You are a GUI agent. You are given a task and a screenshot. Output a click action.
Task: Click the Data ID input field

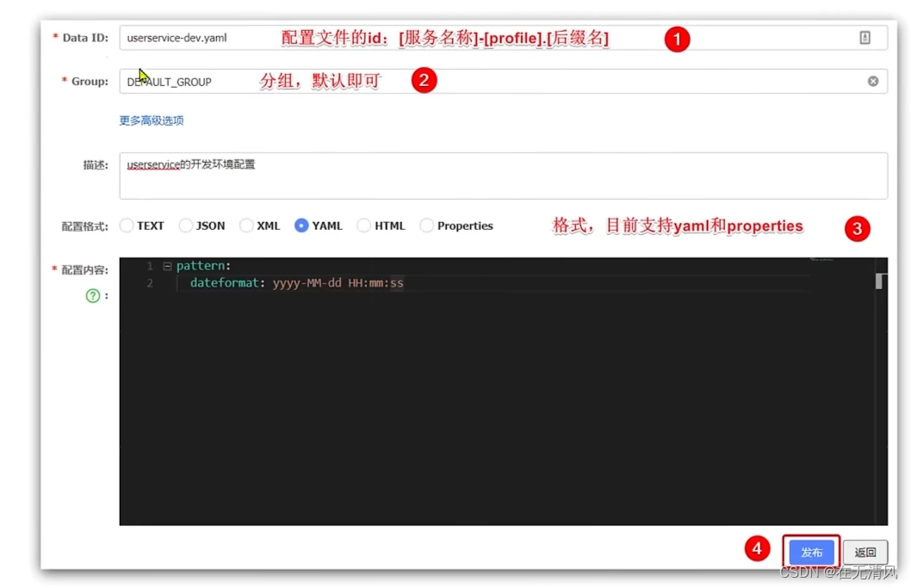(x=503, y=38)
